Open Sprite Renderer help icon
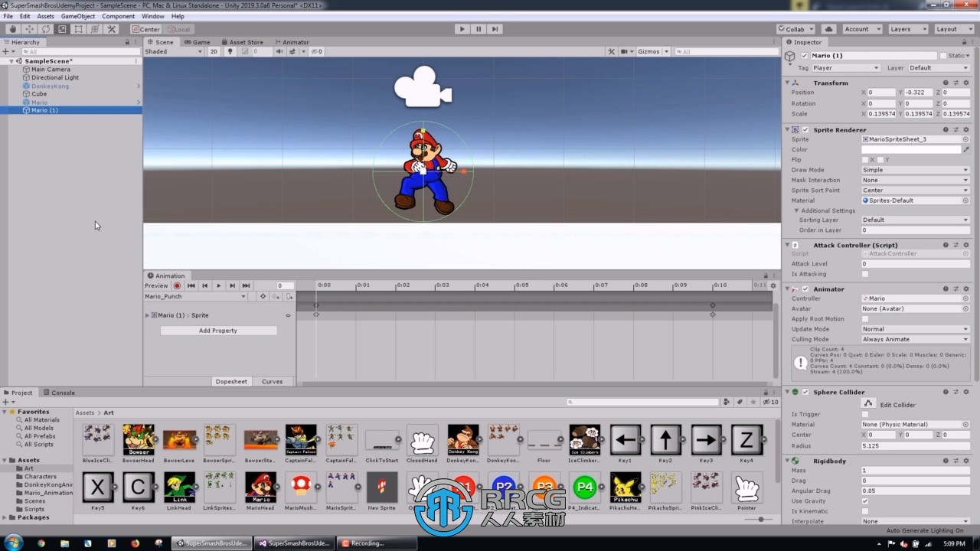The width and height of the screenshot is (980, 551). coord(946,130)
